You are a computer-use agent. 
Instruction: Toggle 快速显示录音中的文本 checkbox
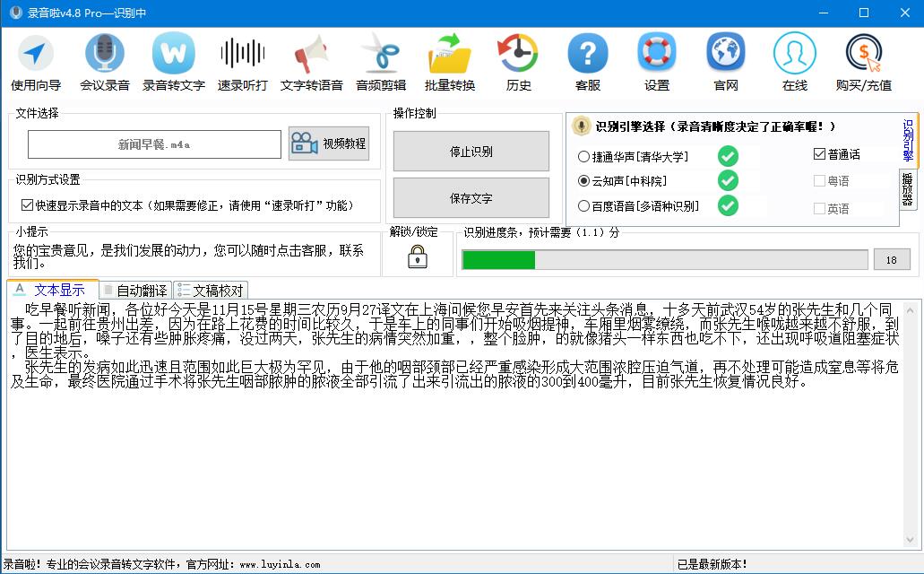(x=27, y=205)
